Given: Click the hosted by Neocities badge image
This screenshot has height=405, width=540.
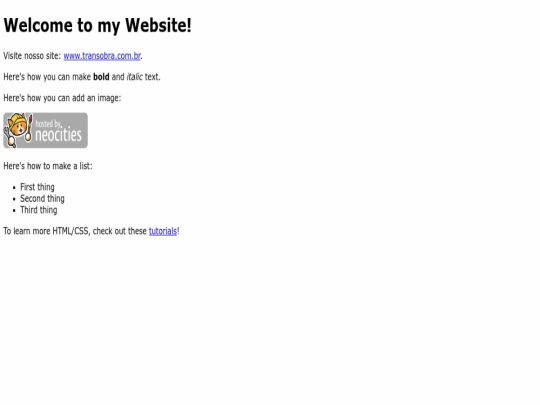Looking at the screenshot, I should tap(45, 131).
